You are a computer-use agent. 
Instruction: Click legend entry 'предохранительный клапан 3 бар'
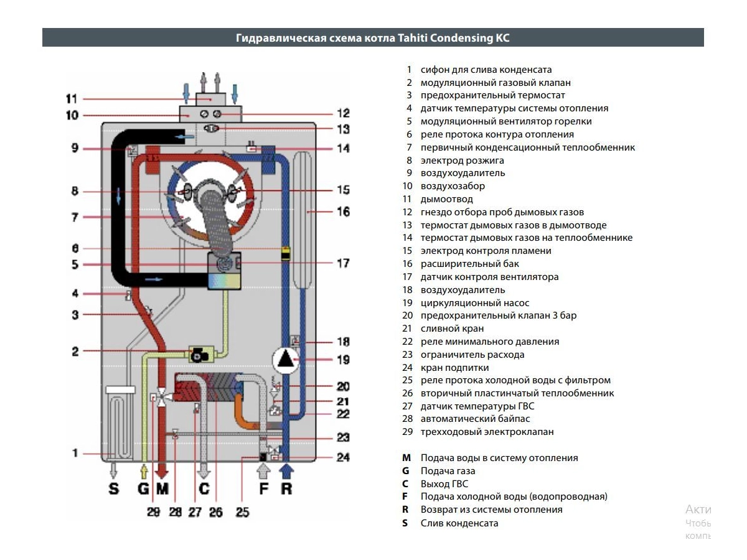499,315
